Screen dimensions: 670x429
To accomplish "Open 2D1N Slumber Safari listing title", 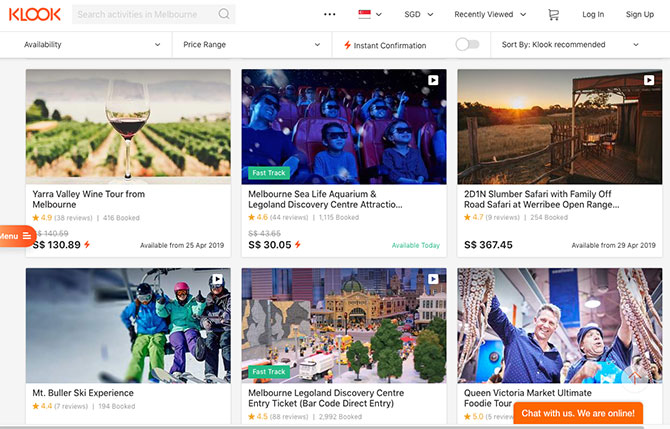I will pos(541,199).
